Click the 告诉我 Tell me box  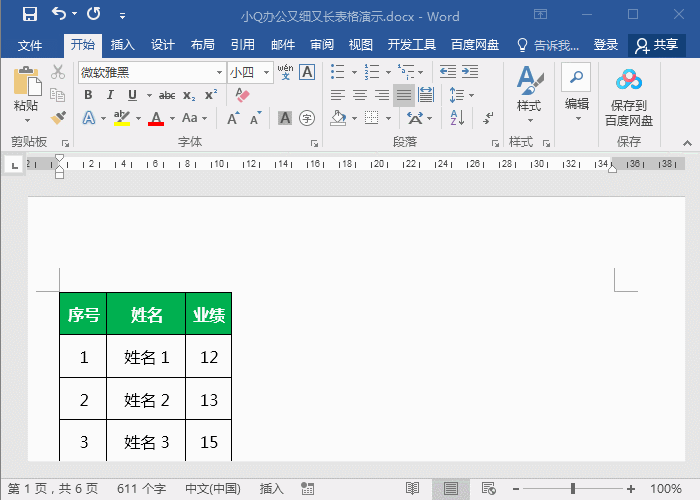pos(548,45)
